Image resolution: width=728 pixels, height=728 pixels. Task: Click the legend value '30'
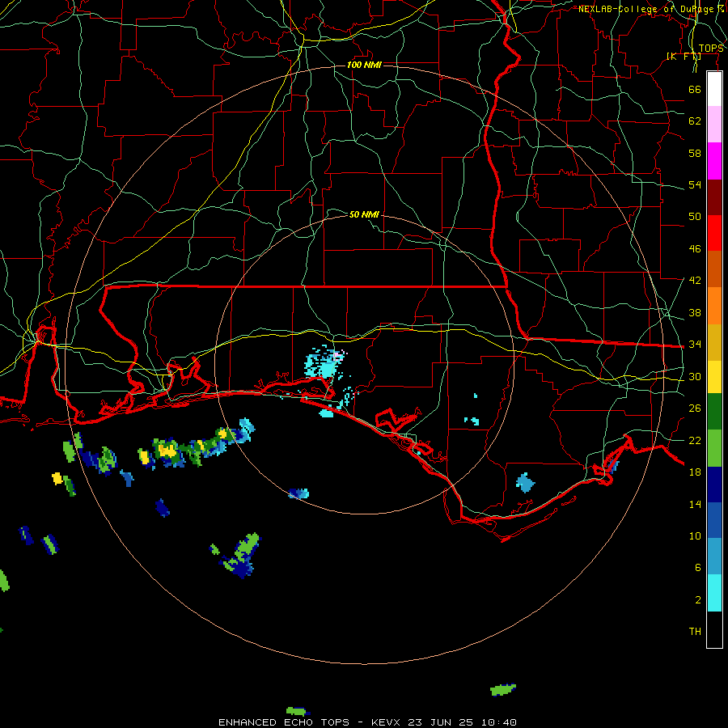point(695,376)
